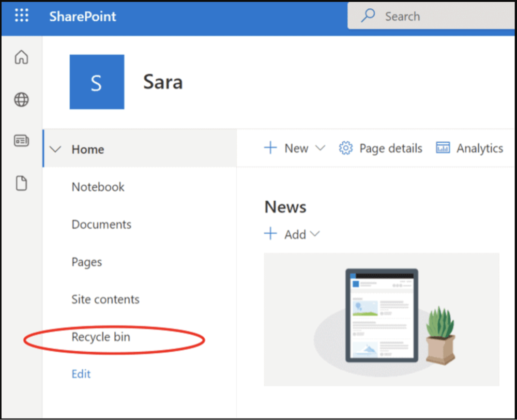Image resolution: width=517 pixels, height=420 pixels.
Task: Select Pages in the site navigation
Action: tap(86, 262)
